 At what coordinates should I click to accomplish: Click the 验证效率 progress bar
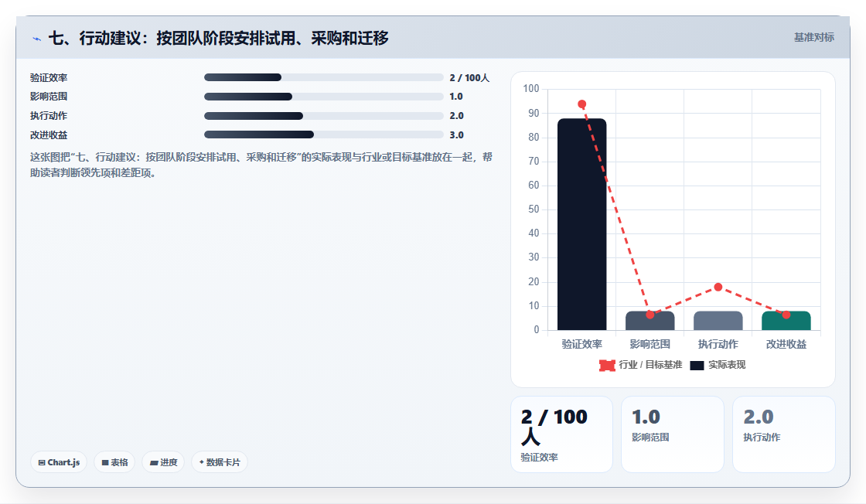(324, 77)
